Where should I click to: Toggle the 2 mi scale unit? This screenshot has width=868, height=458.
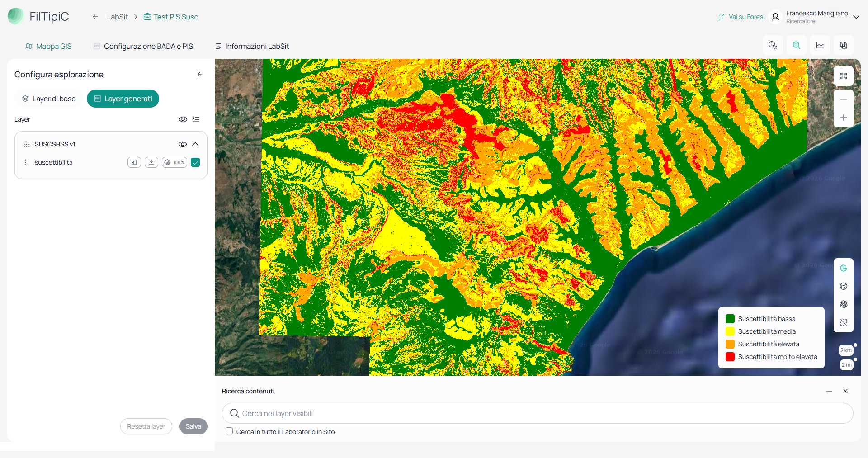pos(847,365)
